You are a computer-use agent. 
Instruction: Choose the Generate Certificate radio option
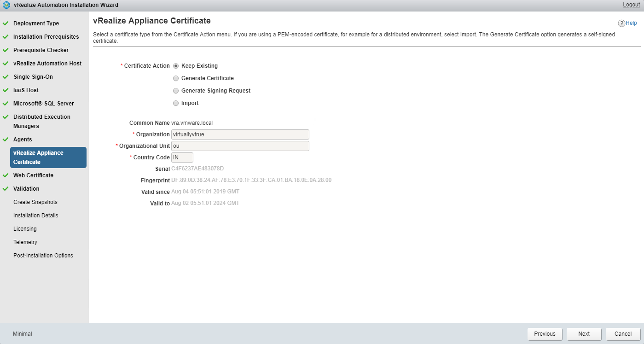coord(176,78)
